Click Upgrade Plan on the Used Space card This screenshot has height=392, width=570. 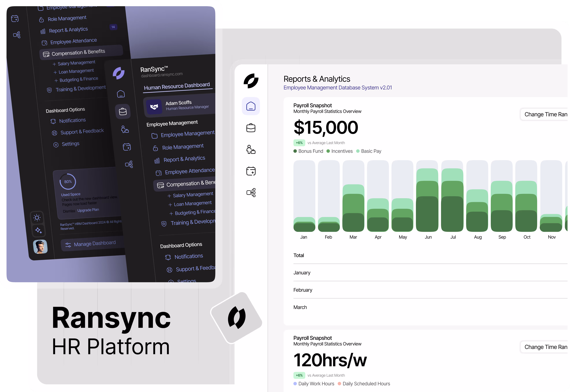click(88, 210)
